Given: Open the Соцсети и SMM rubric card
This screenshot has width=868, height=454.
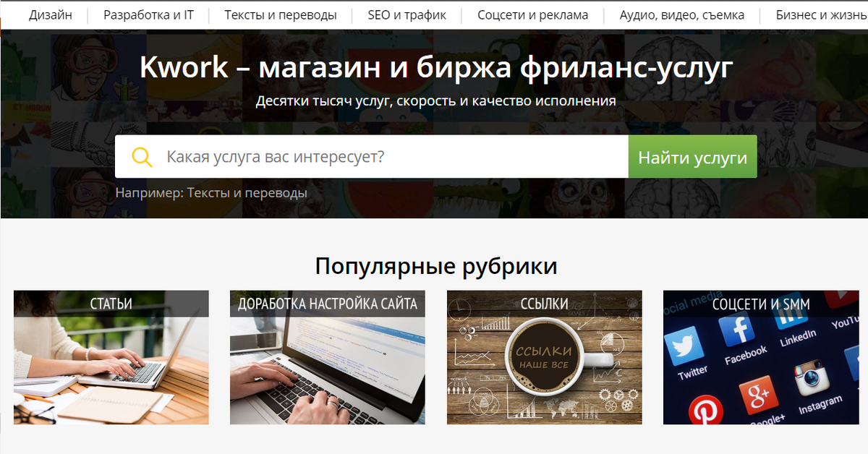Looking at the screenshot, I should [x=761, y=357].
